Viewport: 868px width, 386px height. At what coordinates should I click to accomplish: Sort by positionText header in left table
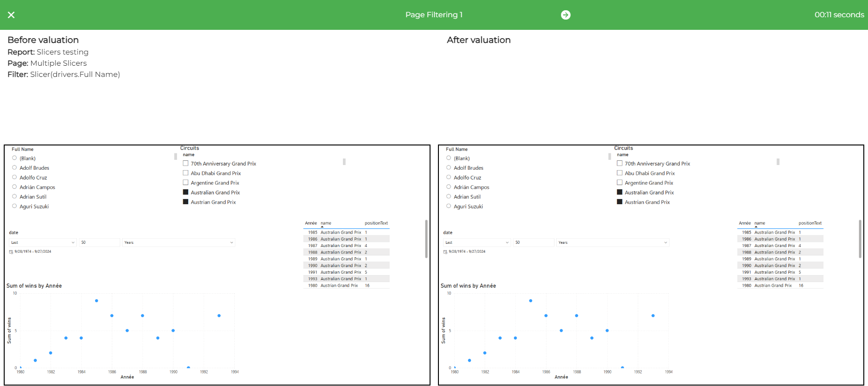[x=376, y=223]
